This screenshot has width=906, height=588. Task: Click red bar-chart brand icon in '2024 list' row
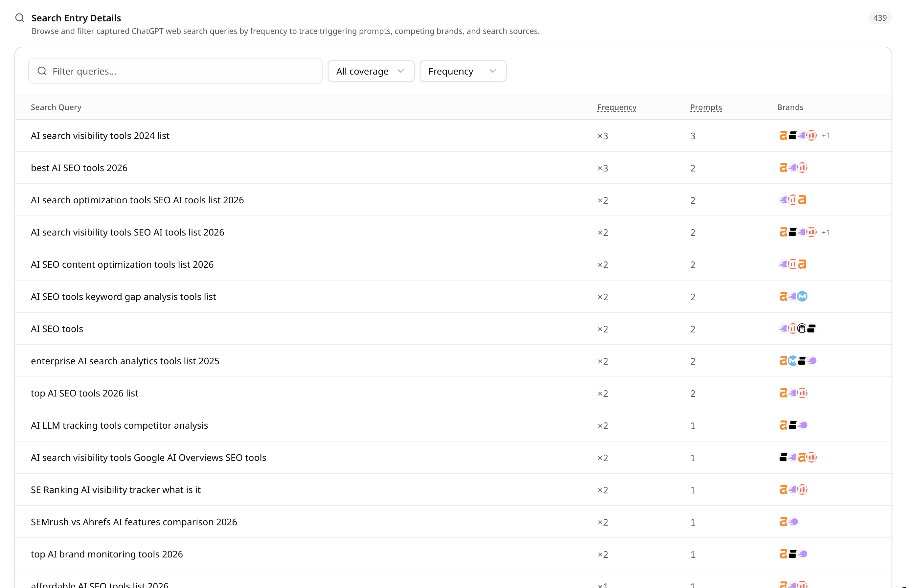812,135
